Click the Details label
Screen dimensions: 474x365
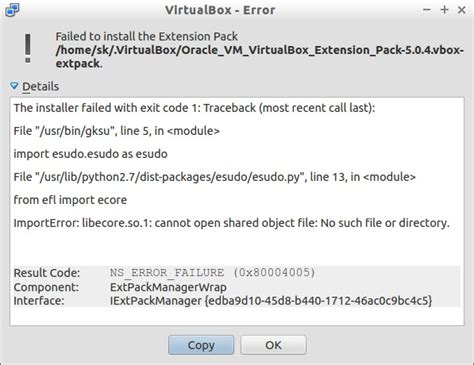[41, 87]
